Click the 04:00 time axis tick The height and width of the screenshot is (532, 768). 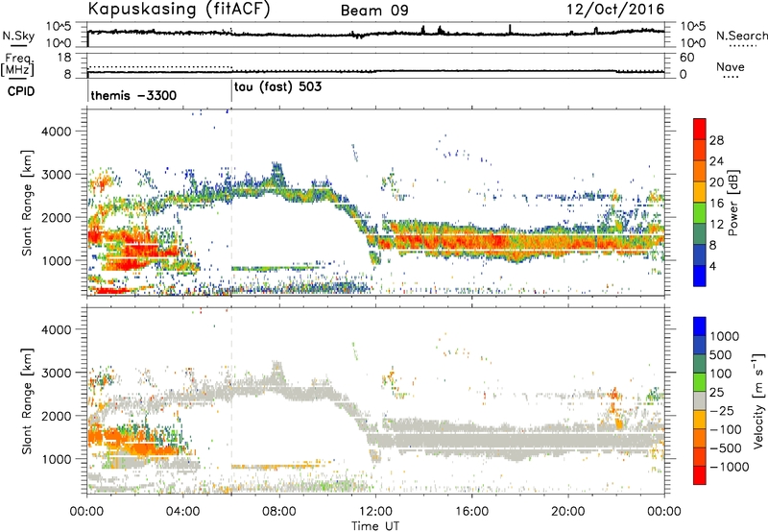(x=182, y=512)
